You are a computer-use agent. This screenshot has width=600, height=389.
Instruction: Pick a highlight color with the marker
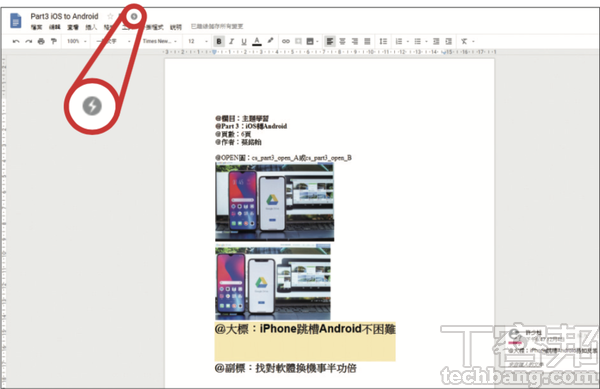tap(270, 41)
